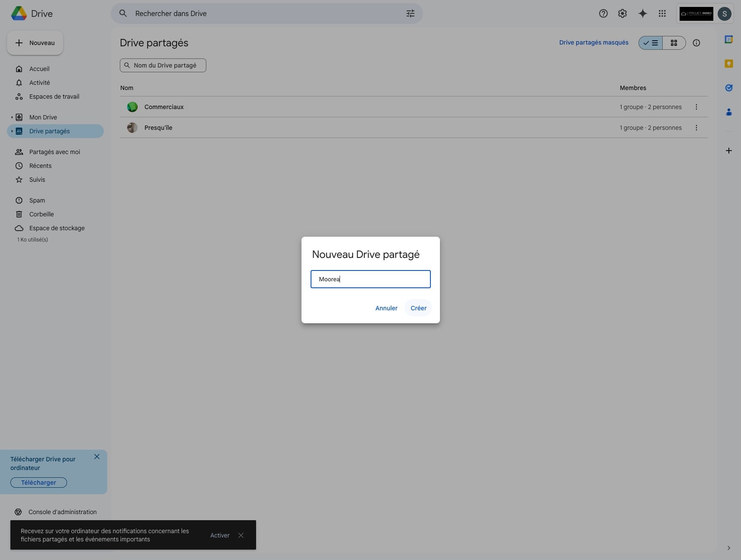The height and width of the screenshot is (560, 741).
Task: Open the help question mark icon
Action: tap(603, 13)
